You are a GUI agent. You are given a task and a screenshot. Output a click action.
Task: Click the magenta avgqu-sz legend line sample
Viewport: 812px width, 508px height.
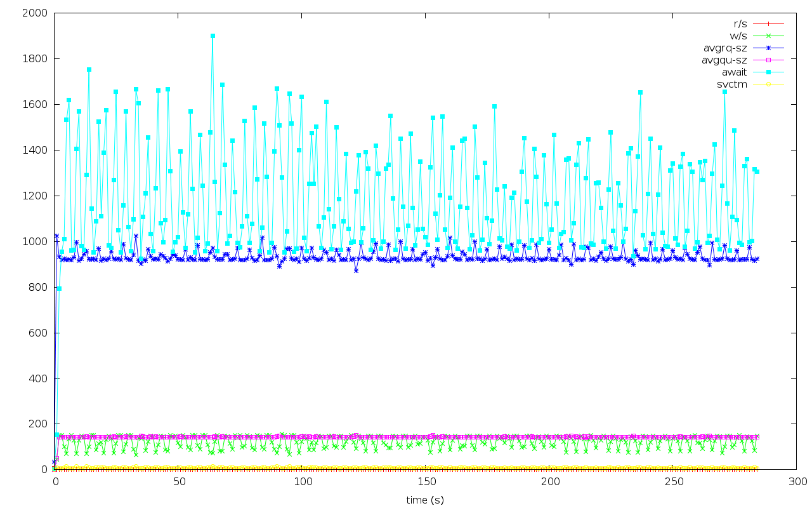(769, 60)
